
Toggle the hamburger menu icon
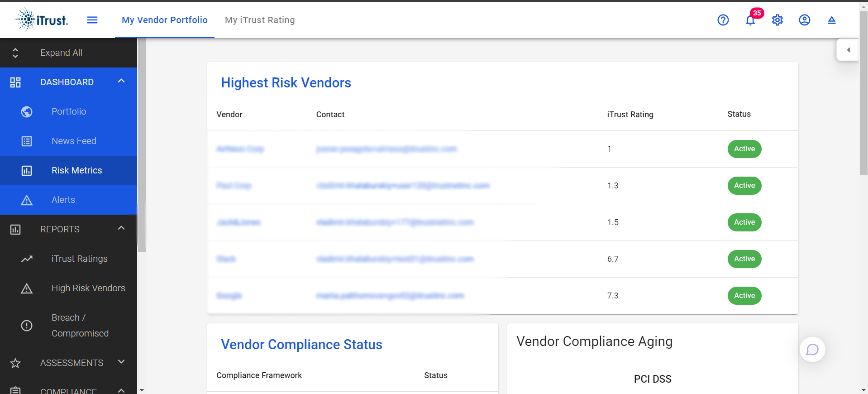tap(92, 20)
